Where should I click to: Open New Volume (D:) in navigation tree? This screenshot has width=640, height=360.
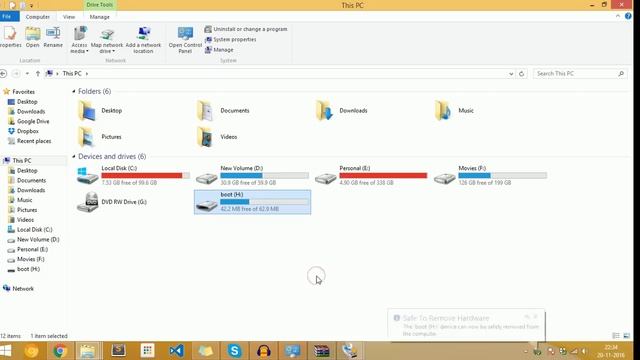pyautogui.click(x=38, y=240)
